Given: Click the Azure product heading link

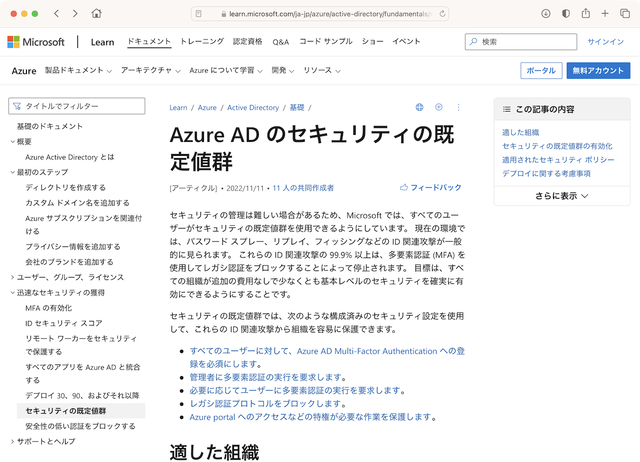Looking at the screenshot, I should (x=24, y=71).
